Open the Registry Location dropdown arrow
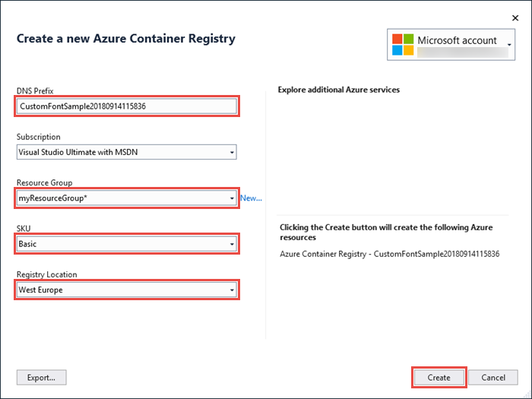The image size is (532, 399). 232,290
